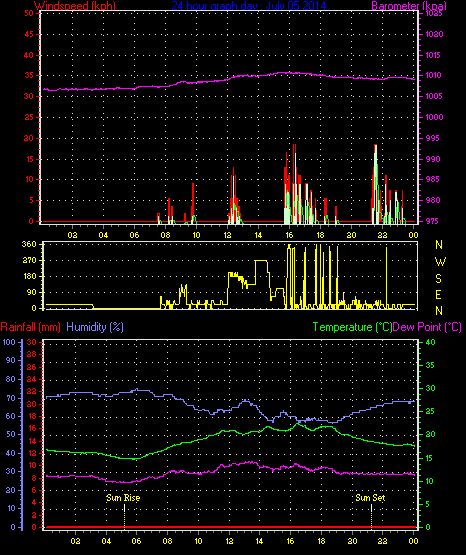Click the 100 humidity axis value
This screenshot has width=466, height=555.
[x=9, y=342]
